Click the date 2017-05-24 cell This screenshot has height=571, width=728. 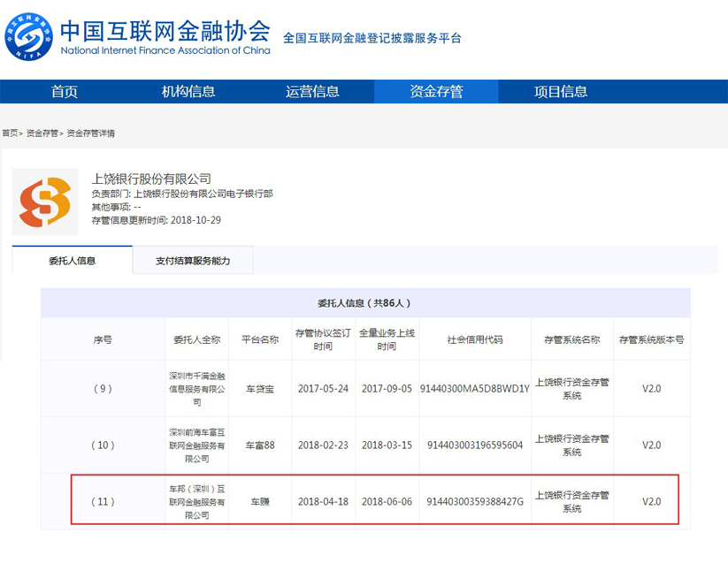pos(323,389)
